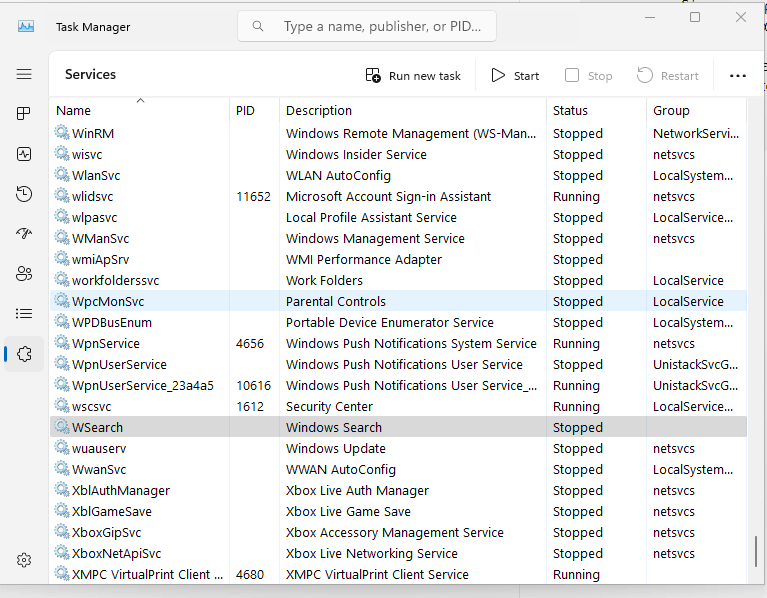Sort services by Status column

pyautogui.click(x=596, y=111)
